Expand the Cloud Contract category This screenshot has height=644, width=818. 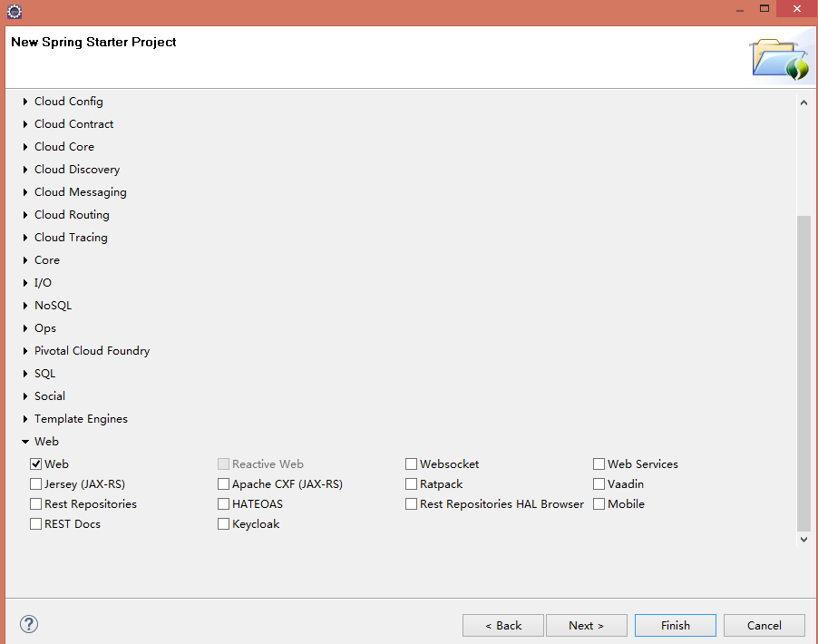click(25, 124)
